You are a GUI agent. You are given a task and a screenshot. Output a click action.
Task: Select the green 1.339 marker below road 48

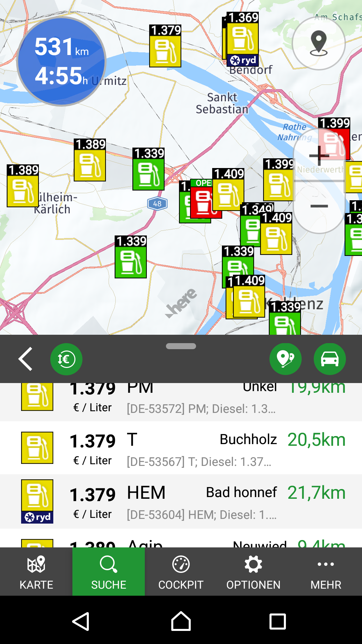click(x=131, y=258)
